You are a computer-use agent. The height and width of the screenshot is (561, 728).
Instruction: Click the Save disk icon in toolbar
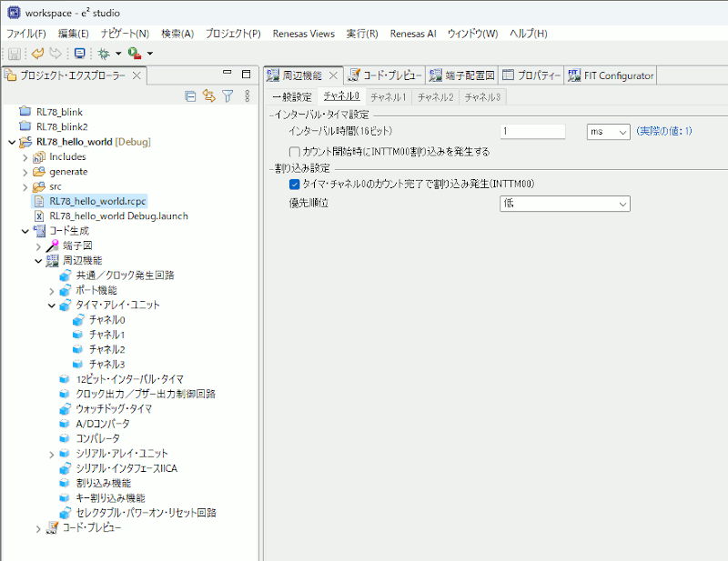[15, 54]
